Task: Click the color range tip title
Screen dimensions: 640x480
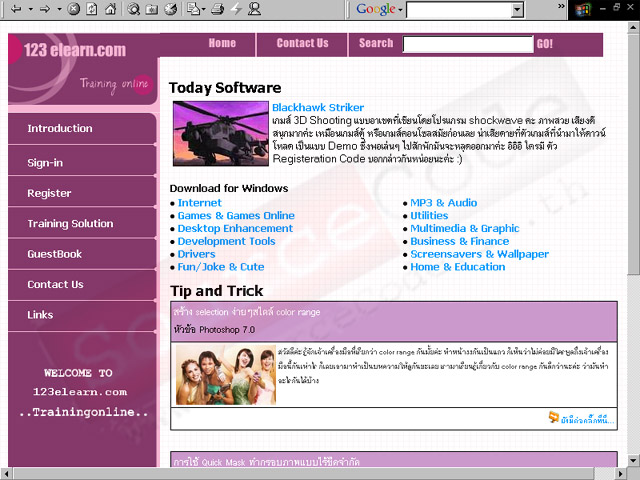Action: click(247, 312)
